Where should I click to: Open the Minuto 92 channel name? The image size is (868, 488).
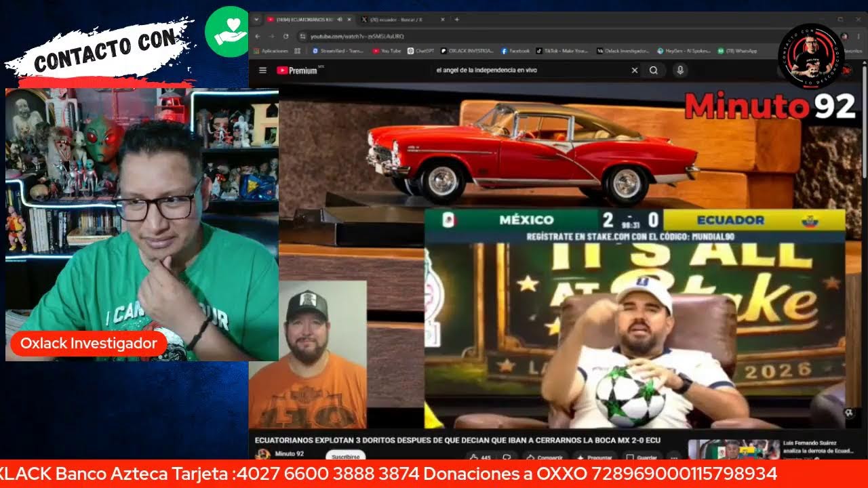[x=290, y=453]
